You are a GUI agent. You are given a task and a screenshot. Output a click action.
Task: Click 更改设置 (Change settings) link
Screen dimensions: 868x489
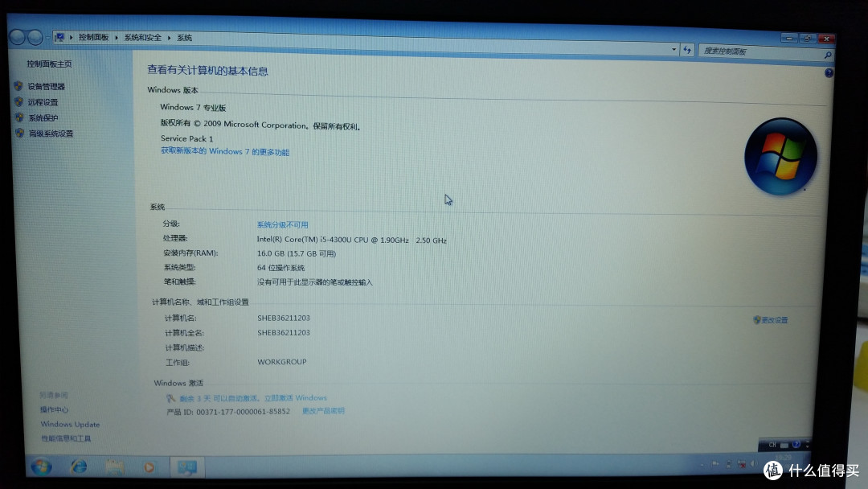(775, 320)
